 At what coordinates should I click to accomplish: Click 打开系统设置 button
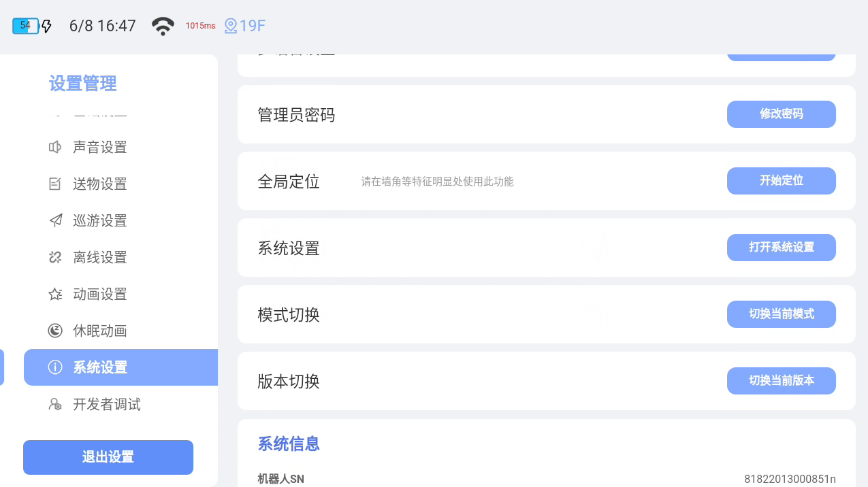click(x=781, y=248)
